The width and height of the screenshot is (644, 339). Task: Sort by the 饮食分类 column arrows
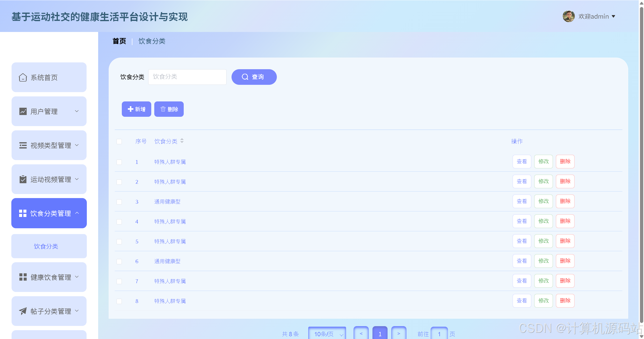182,141
